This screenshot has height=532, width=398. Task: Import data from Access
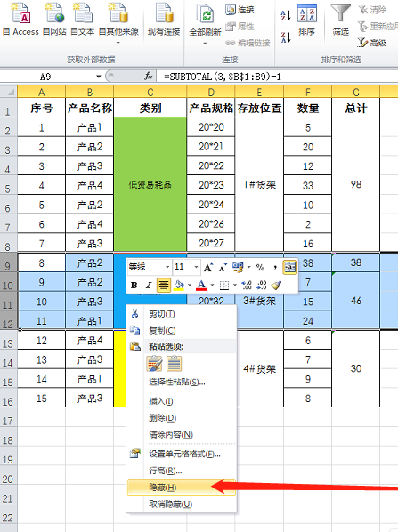pyautogui.click(x=21, y=20)
